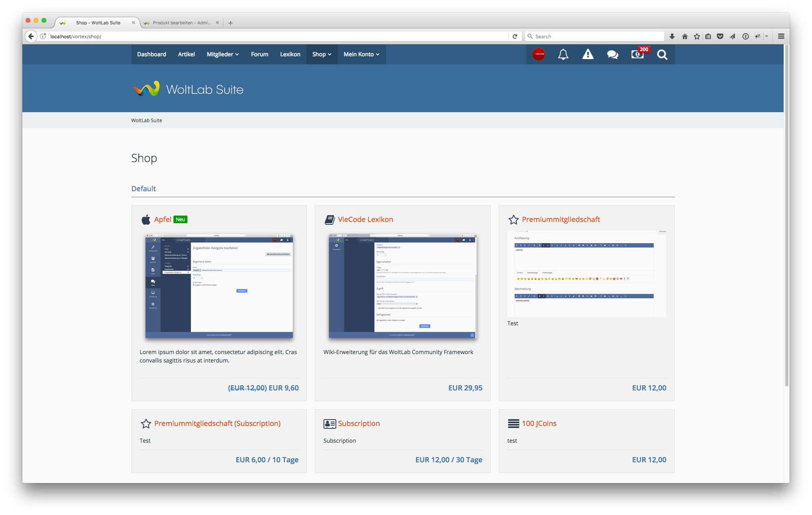
Task: Click the browser home icon
Action: (685, 36)
